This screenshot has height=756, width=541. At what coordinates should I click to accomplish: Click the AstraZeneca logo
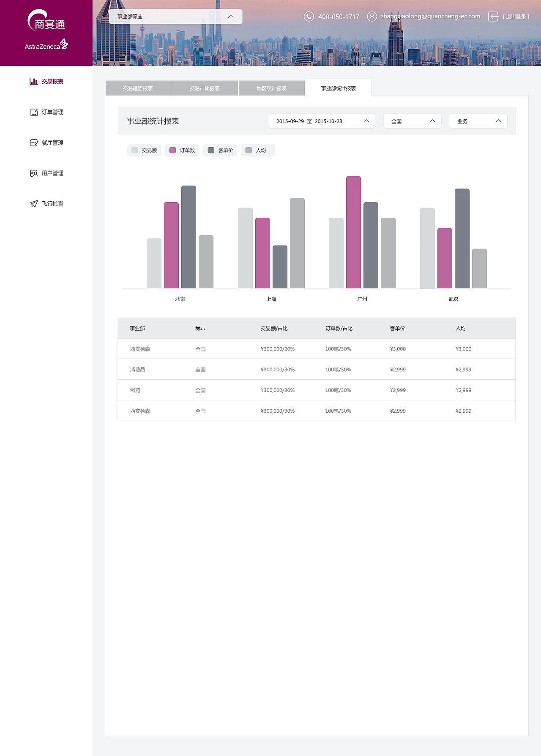tap(46, 45)
